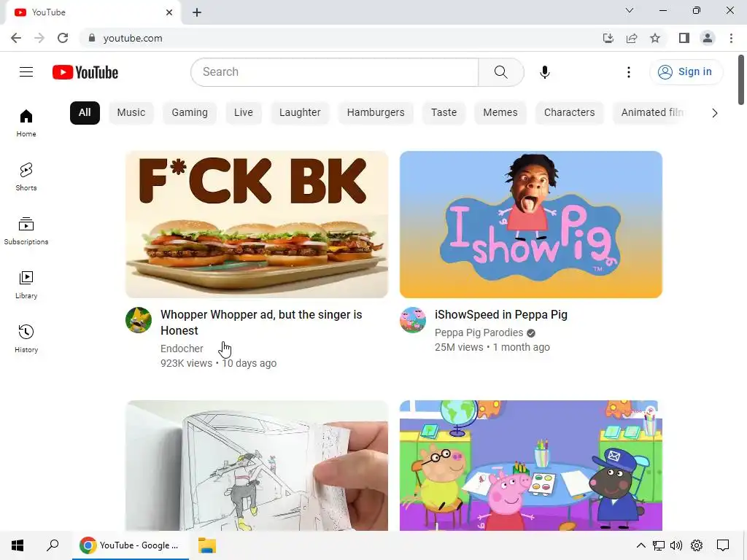Close the YouTube tab
Image resolution: width=747 pixels, height=560 pixels.
pos(169,12)
